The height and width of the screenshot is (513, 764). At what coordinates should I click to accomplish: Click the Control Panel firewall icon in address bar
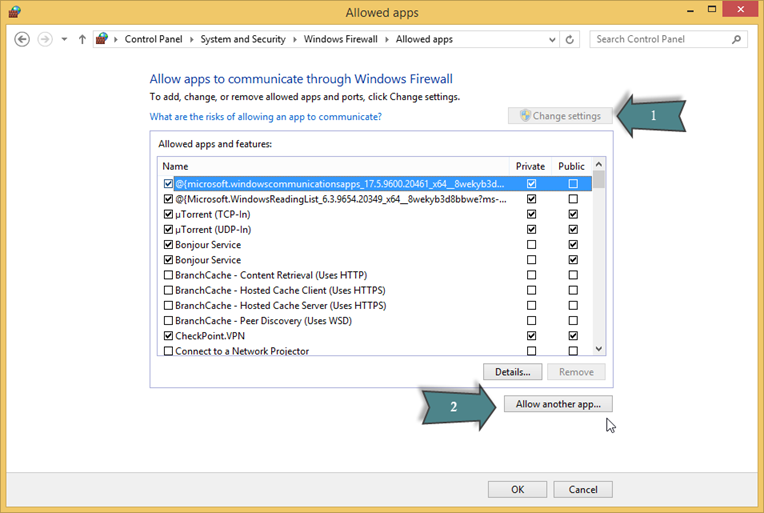102,38
